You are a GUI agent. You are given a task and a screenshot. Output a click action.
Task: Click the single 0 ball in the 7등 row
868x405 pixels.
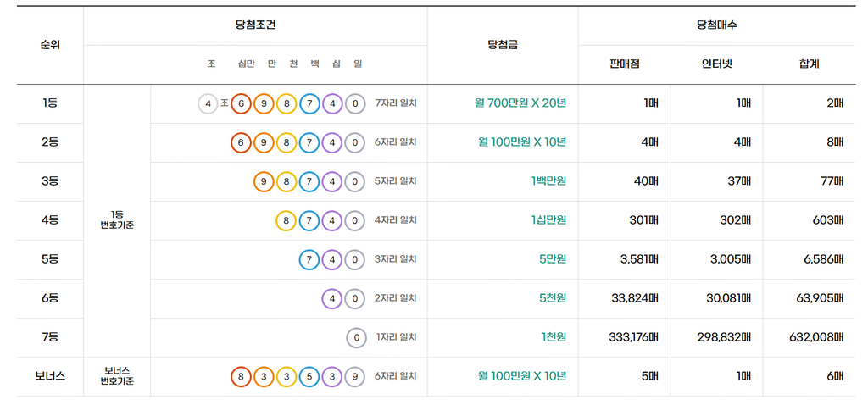coord(357,337)
